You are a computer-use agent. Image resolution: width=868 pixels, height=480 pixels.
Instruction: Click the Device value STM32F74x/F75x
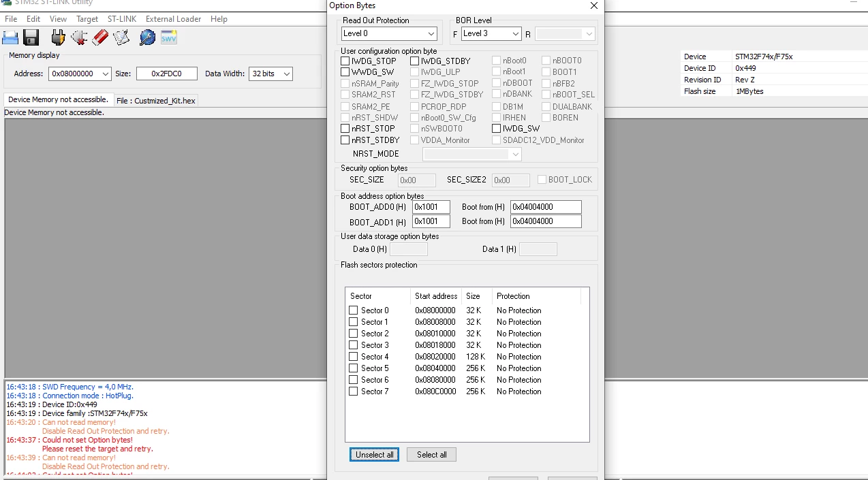click(x=764, y=57)
